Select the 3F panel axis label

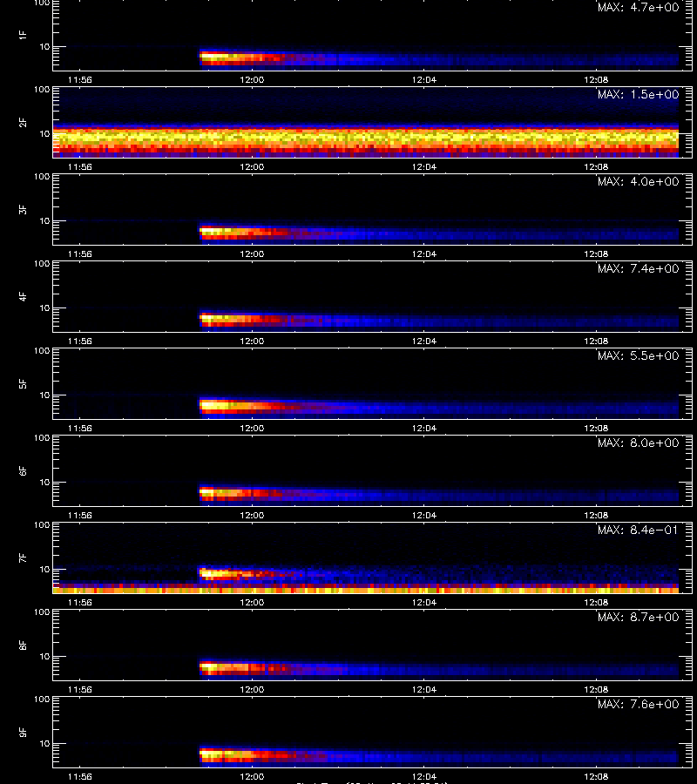coord(23,209)
